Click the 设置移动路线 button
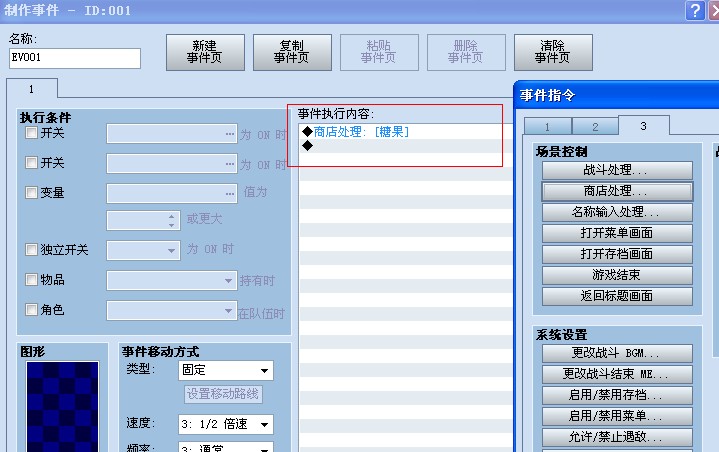The image size is (719, 452). [223, 394]
